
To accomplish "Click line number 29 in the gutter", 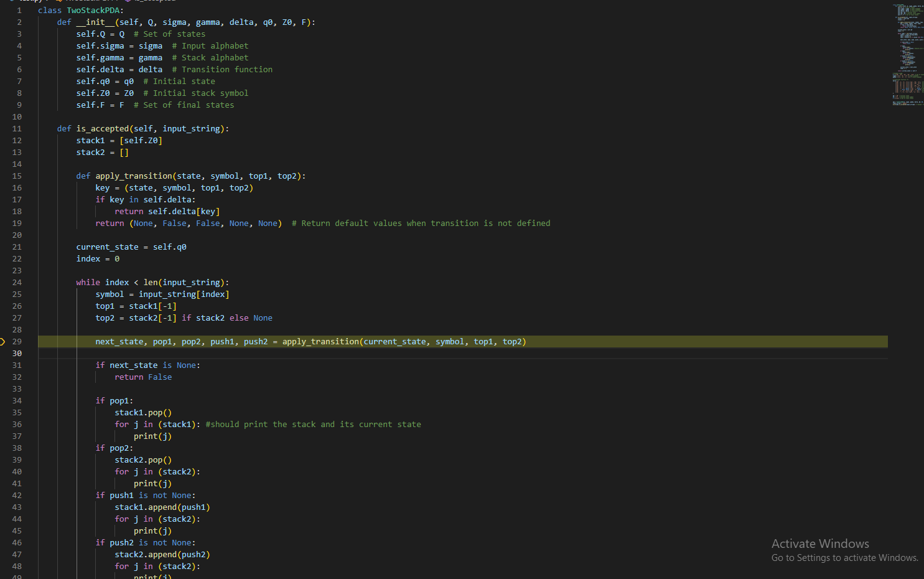I will coord(17,341).
